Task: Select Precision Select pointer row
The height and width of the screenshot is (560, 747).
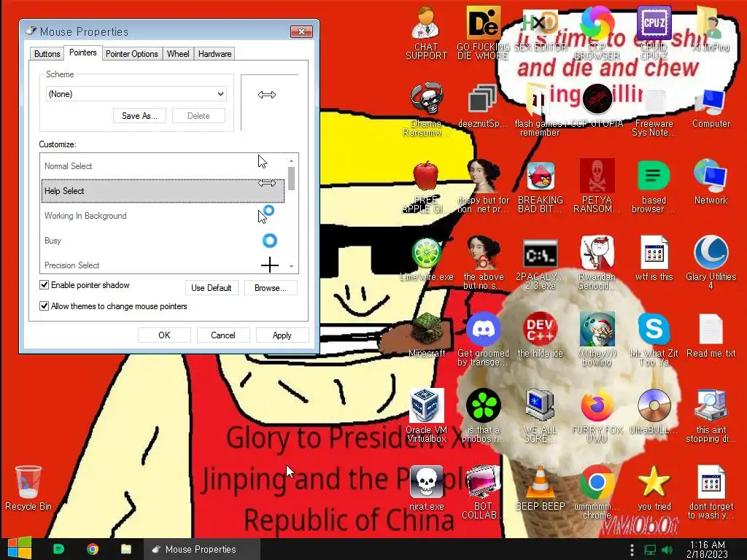Action: 163,265
